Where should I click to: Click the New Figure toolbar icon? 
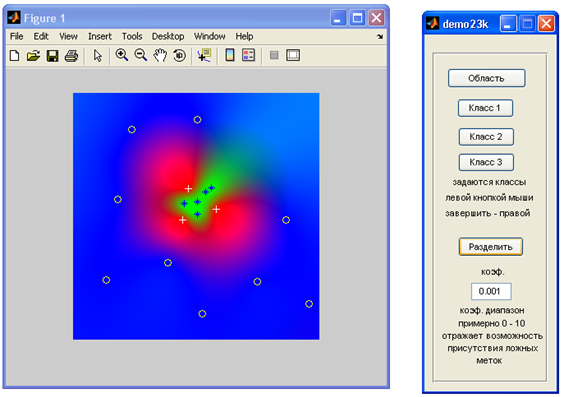pos(14,56)
